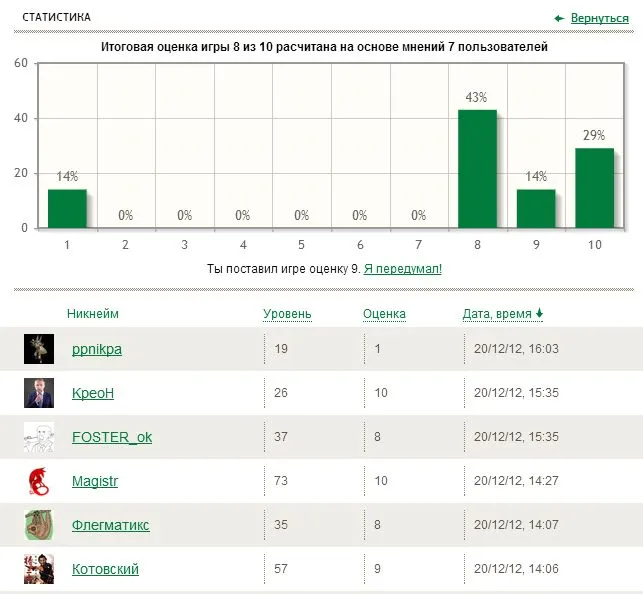This screenshot has height=594, width=643.
Task: Click the 'Я передумал!' link
Action: [402, 269]
